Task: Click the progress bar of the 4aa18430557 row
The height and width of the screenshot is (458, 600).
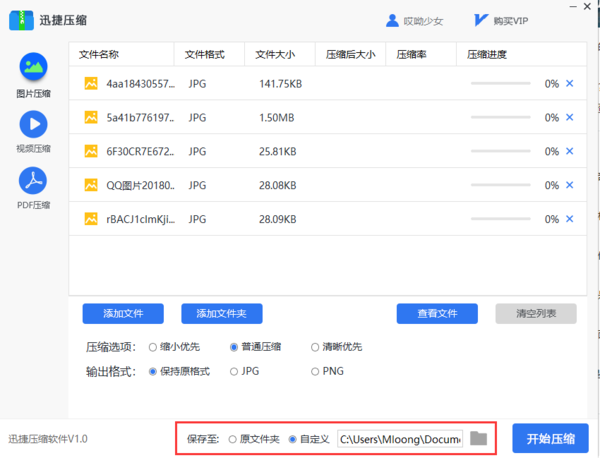Action: (x=501, y=83)
